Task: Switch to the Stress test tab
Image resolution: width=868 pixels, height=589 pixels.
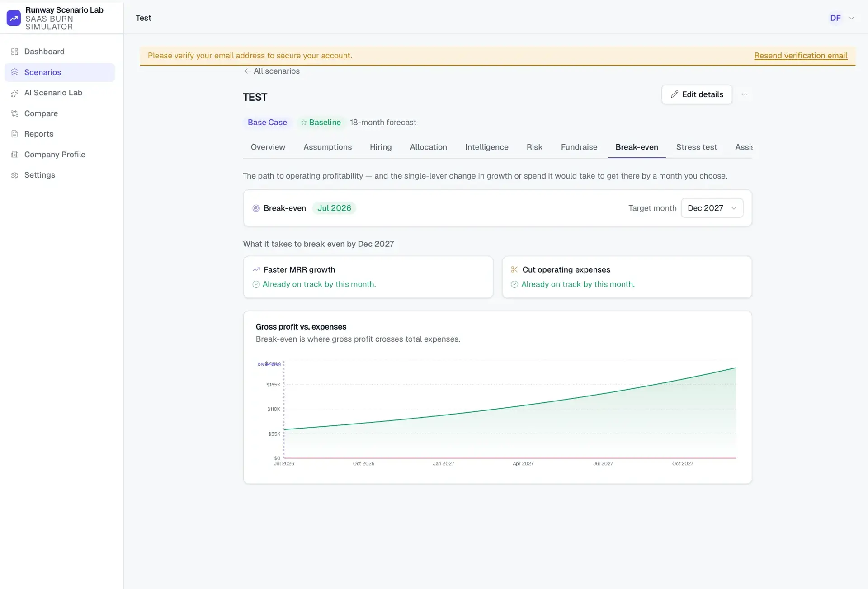Action: click(697, 147)
